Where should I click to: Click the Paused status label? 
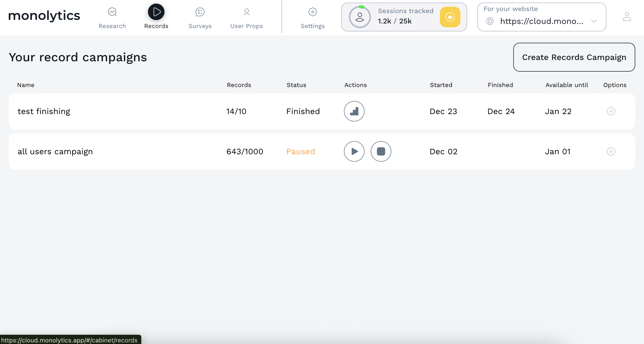(x=301, y=151)
